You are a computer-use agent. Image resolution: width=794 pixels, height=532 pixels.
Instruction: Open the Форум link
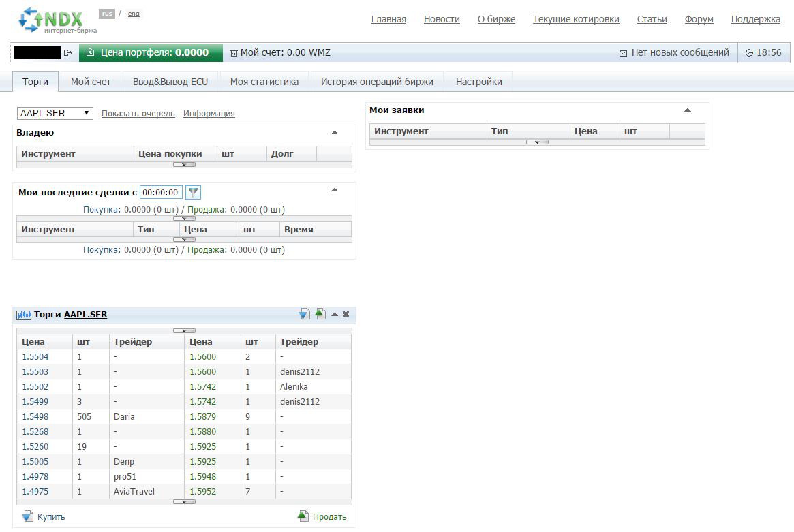tap(699, 19)
